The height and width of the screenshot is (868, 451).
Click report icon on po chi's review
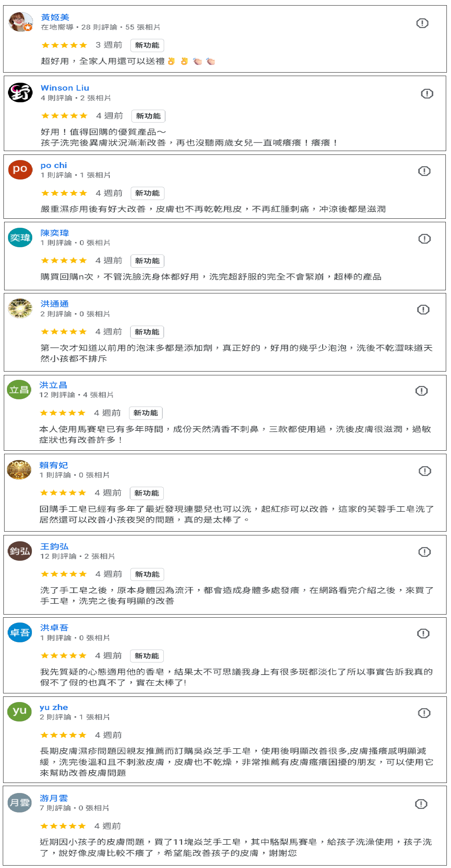[424, 171]
